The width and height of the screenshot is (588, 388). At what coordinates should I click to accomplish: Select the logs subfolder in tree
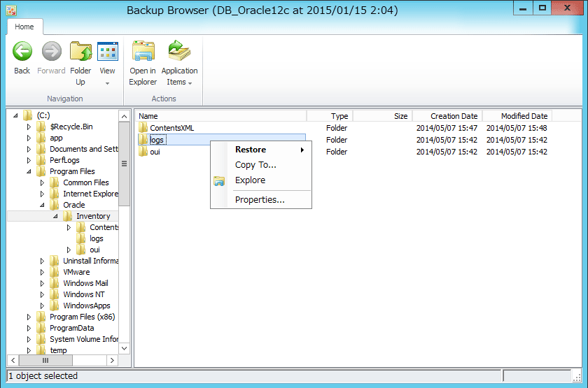coord(97,238)
